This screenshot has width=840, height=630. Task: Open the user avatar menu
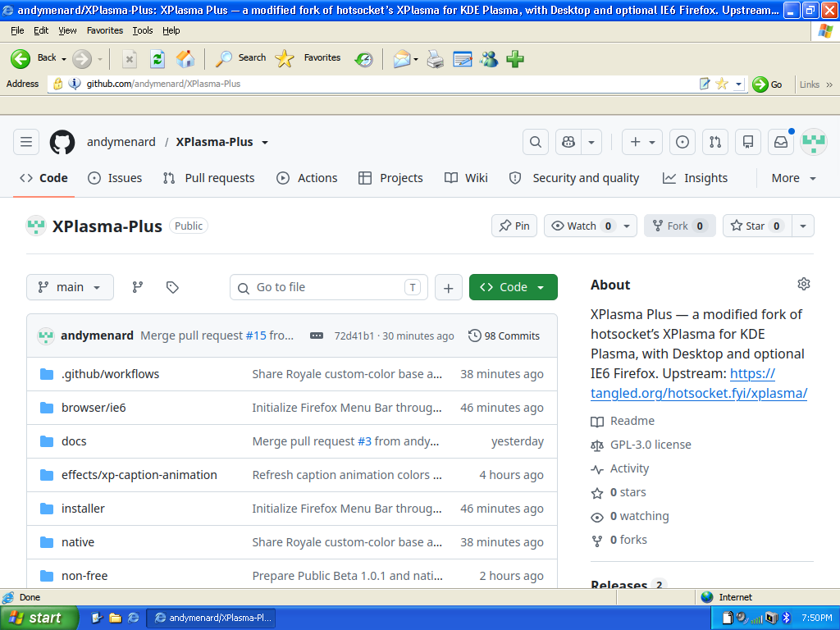pos(814,142)
